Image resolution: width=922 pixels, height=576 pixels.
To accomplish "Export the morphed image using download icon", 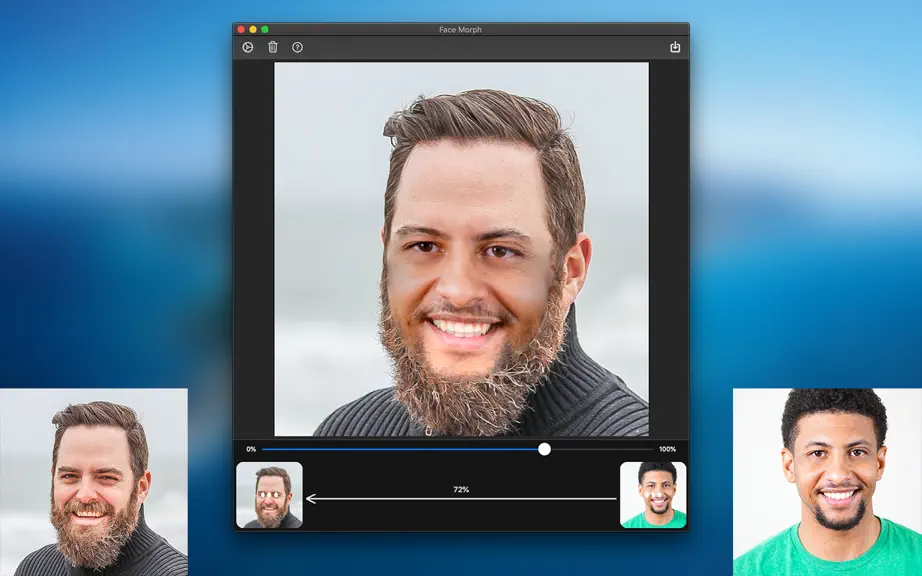I will point(675,47).
